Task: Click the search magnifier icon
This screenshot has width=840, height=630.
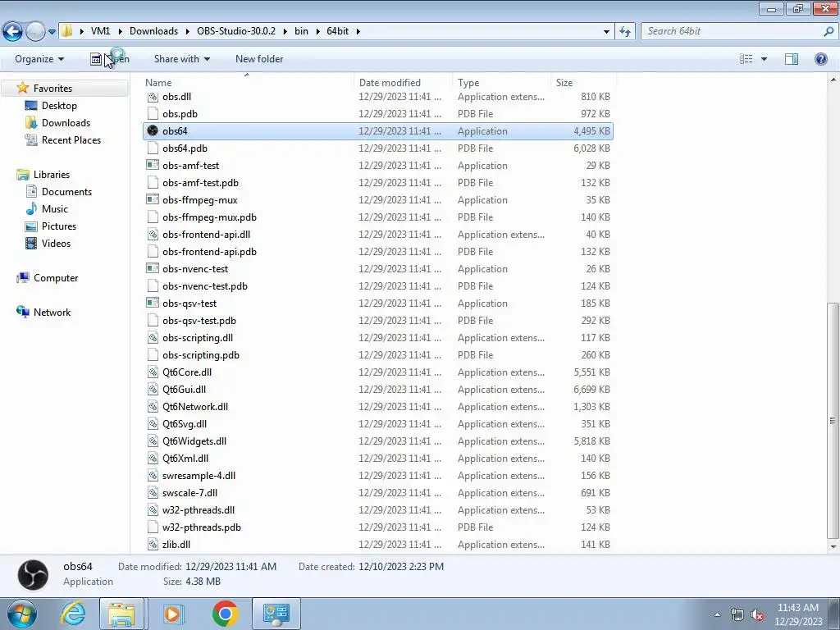Action: [829, 31]
